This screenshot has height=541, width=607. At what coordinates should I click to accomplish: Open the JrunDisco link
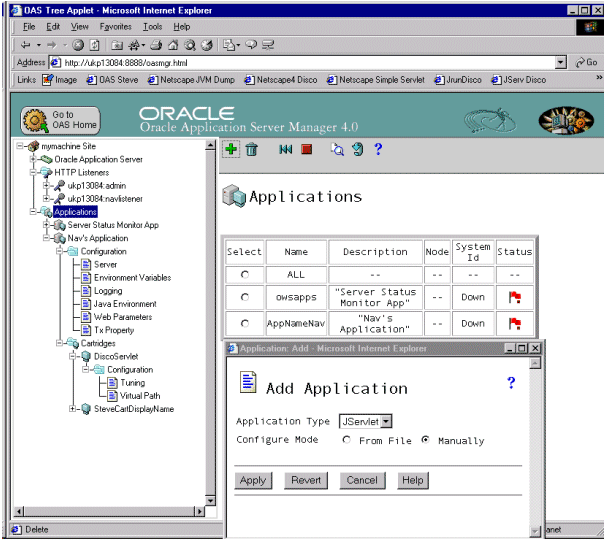[458, 80]
